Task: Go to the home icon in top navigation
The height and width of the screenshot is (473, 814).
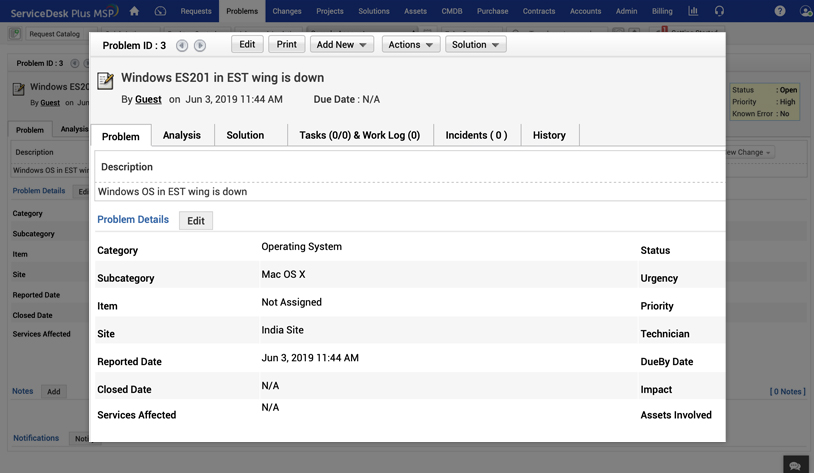Action: tap(134, 11)
